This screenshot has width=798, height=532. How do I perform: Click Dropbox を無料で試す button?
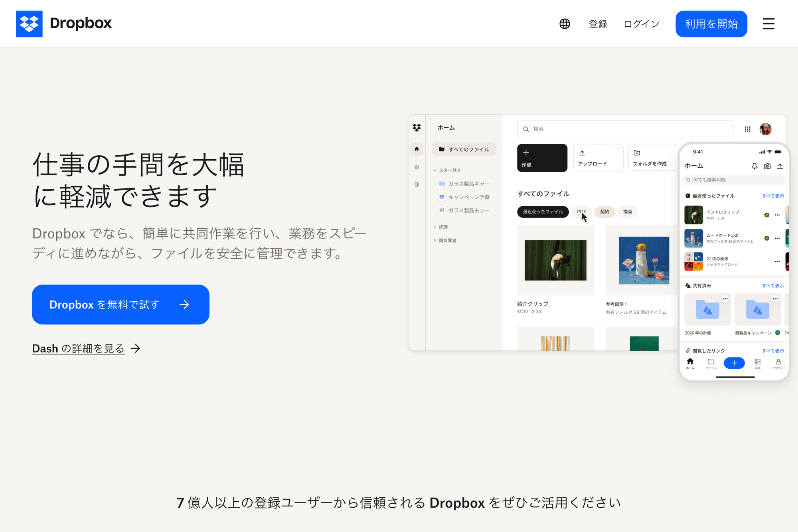pyautogui.click(x=120, y=305)
